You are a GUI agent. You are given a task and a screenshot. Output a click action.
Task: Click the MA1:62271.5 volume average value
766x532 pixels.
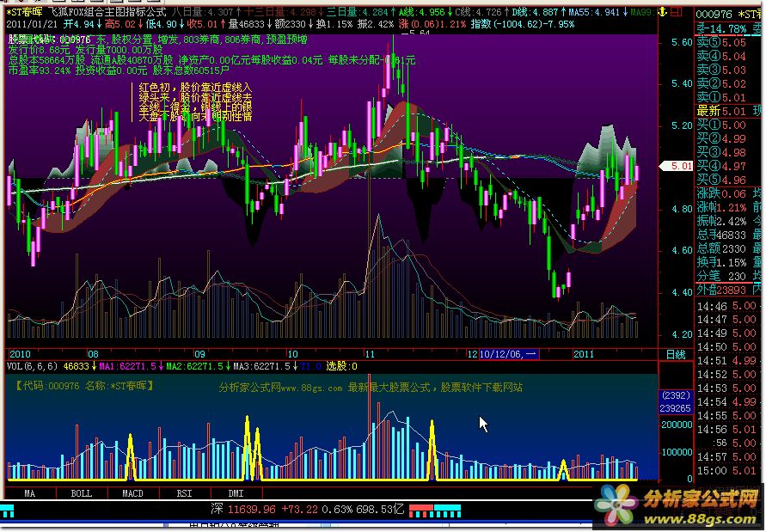click(127, 366)
